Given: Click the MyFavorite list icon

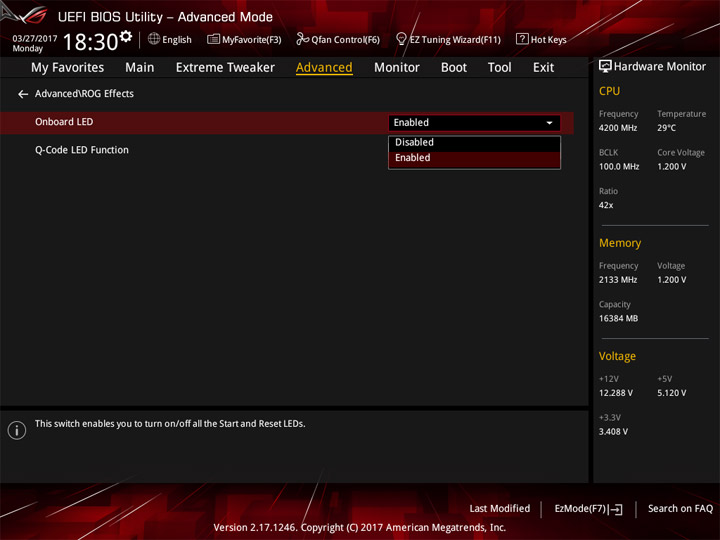Looking at the screenshot, I should click(x=214, y=39).
